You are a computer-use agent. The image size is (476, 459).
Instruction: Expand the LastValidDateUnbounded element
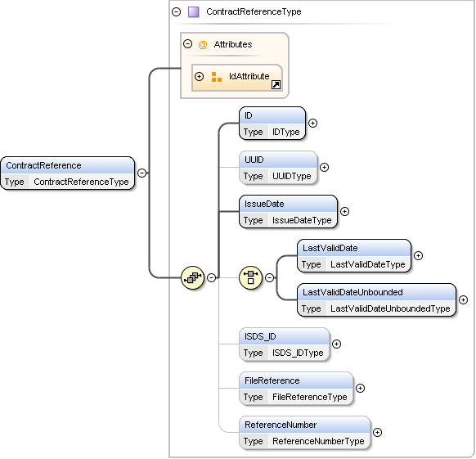click(463, 299)
